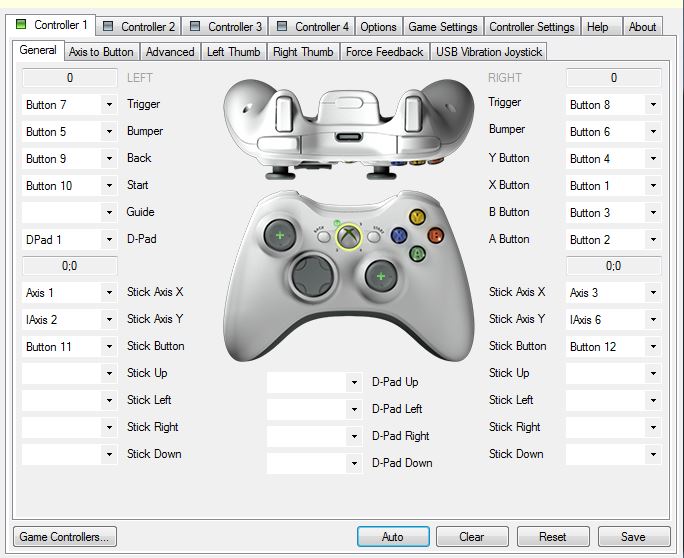Click the right thumbstick on controller image
The width and height of the screenshot is (684, 558).
[381, 276]
